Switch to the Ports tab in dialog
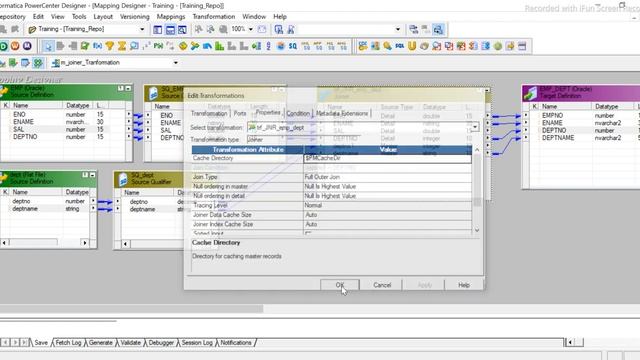Image resolution: width=640 pixels, height=360 pixels. [x=240, y=113]
